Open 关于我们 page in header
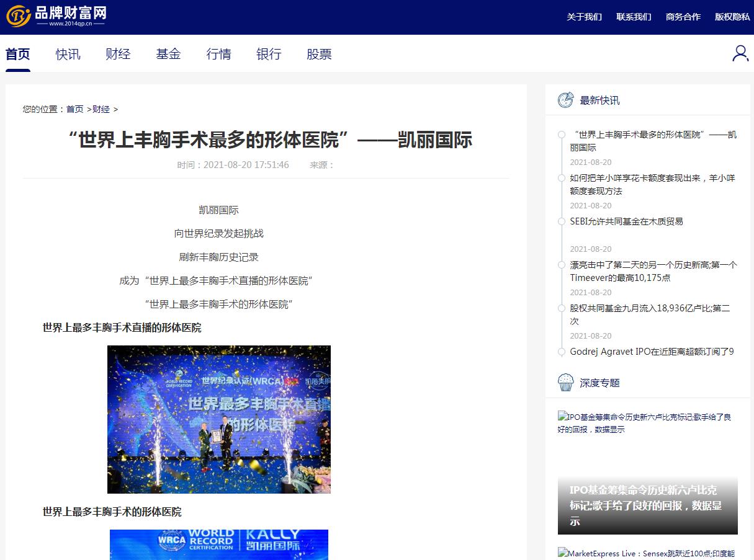Screen dimensions: 754x560 point(584,17)
